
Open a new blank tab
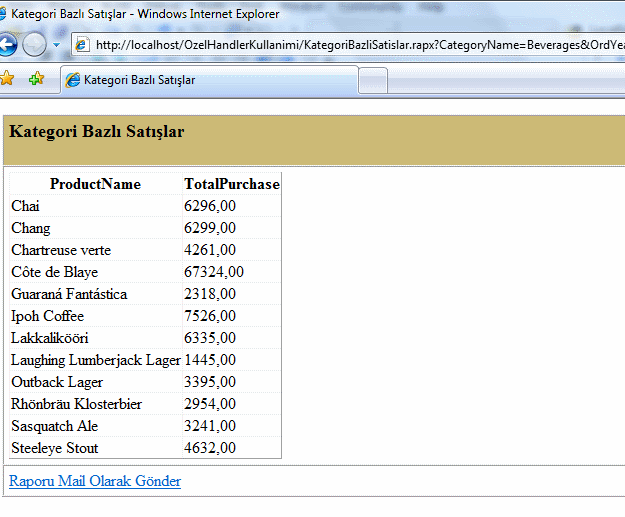pos(372,81)
